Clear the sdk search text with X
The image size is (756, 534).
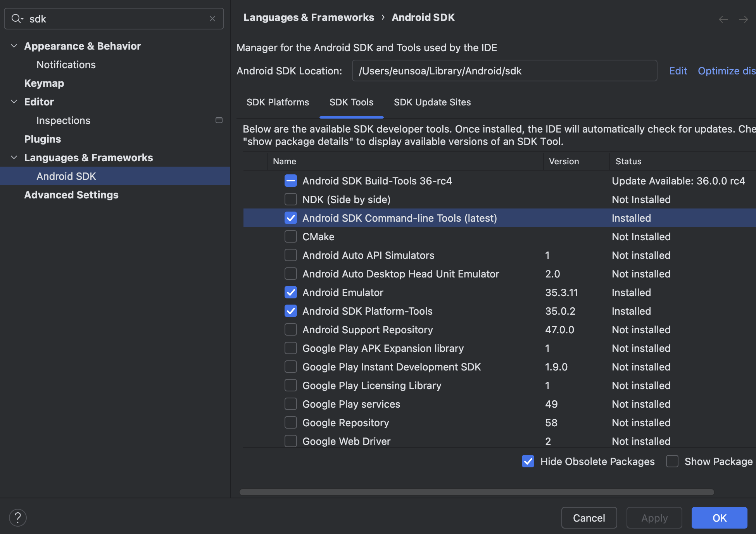click(212, 19)
